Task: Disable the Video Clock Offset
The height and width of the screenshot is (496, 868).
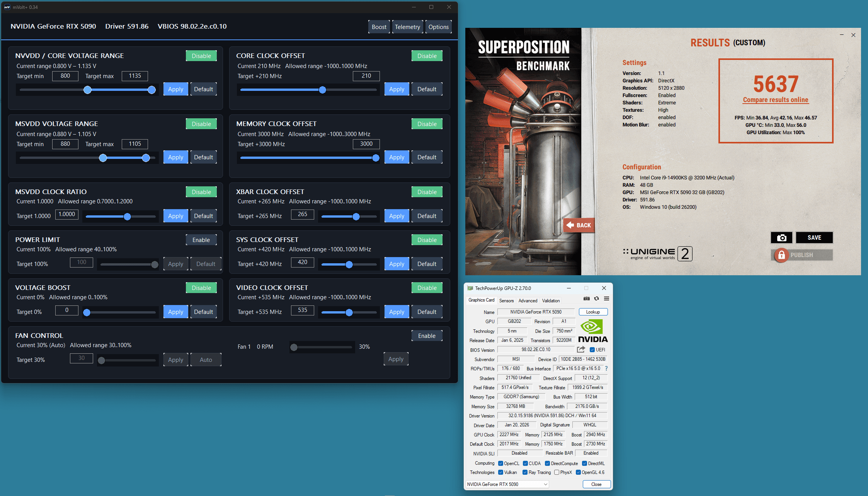Action: 427,288
